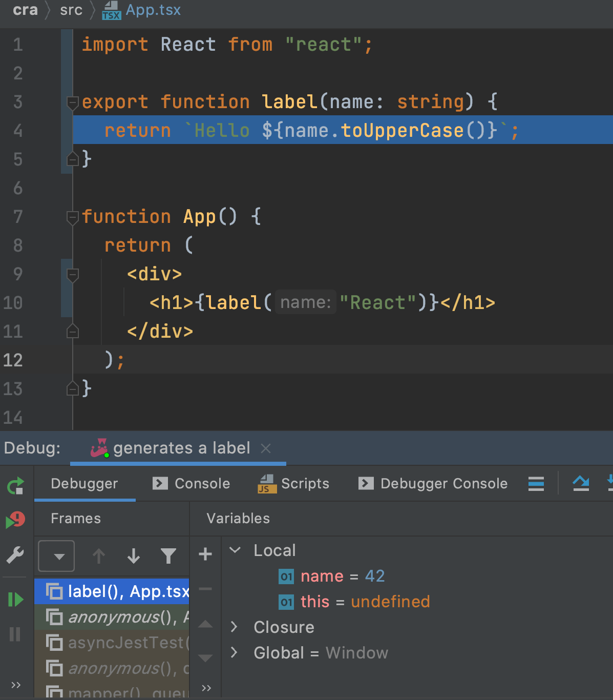Open debugger settings wrench icon

pos(15,554)
